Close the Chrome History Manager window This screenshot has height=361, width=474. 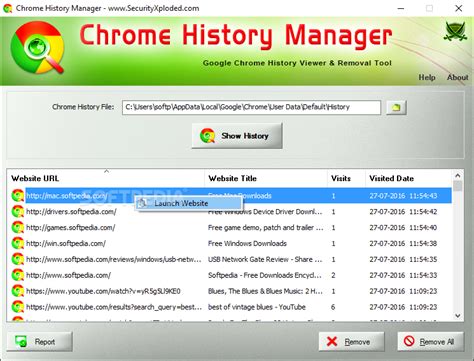click(459, 8)
